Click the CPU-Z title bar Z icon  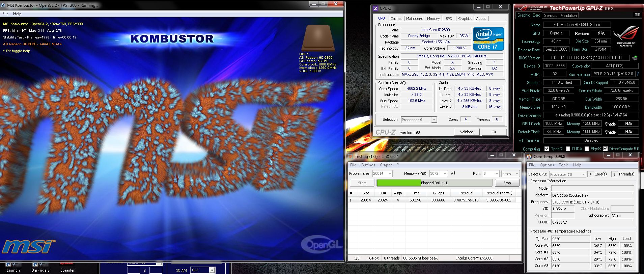375,8
